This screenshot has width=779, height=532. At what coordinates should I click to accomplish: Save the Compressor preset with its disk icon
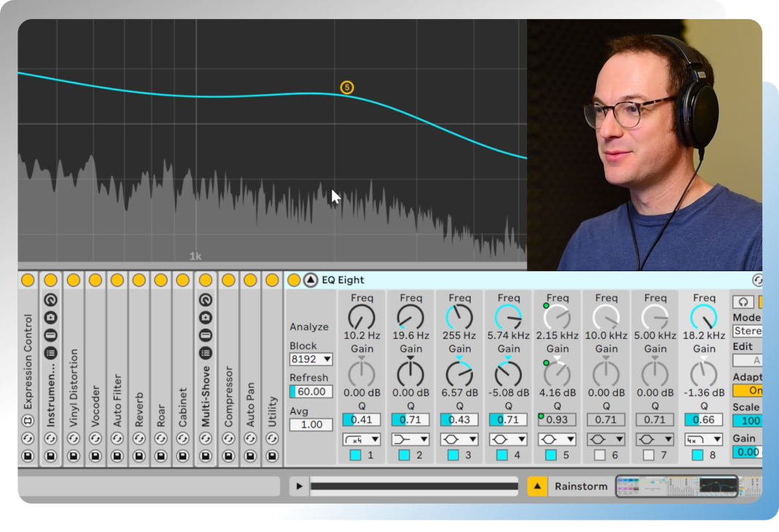(x=228, y=456)
